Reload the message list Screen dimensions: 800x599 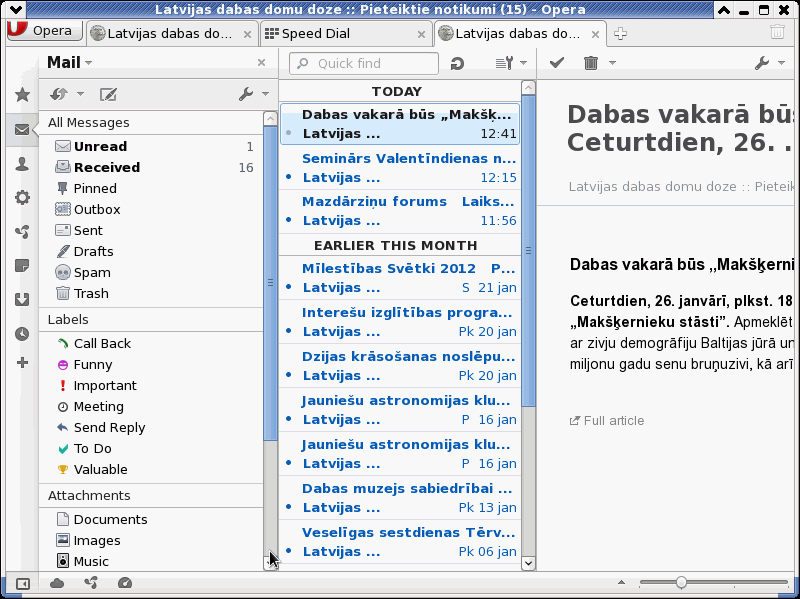pos(457,63)
